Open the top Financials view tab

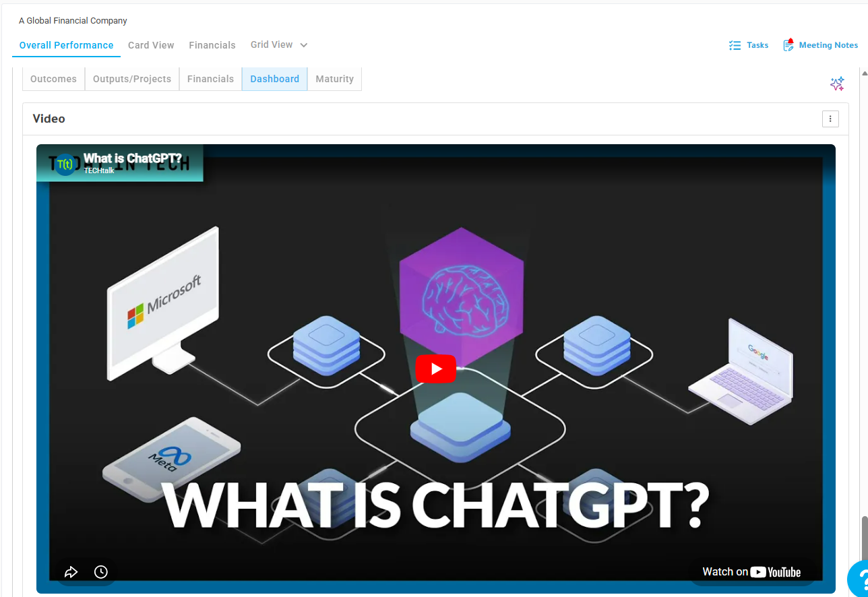(x=212, y=45)
